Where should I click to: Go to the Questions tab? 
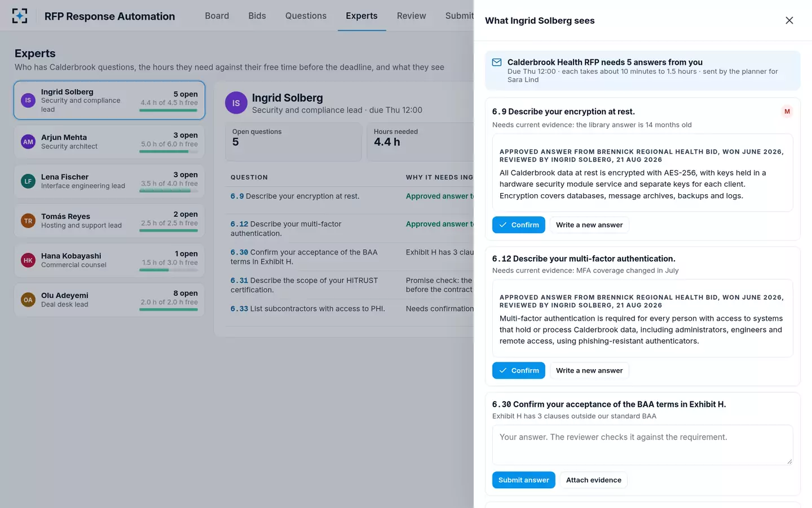click(x=306, y=16)
